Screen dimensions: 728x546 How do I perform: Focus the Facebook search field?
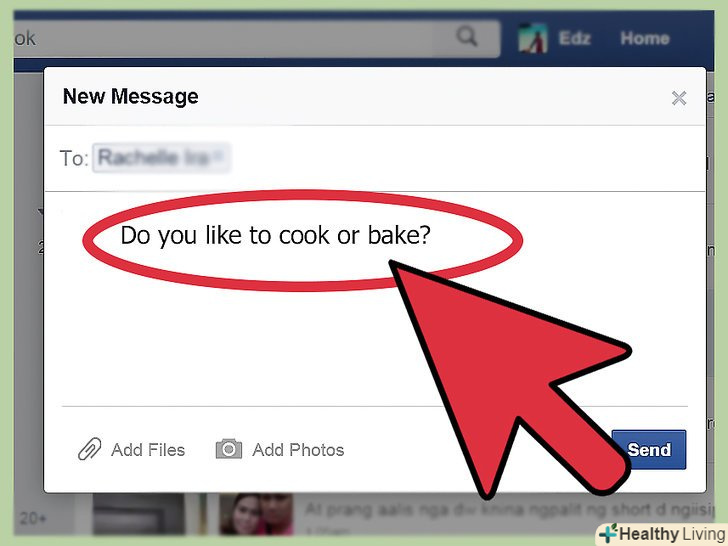point(256,39)
